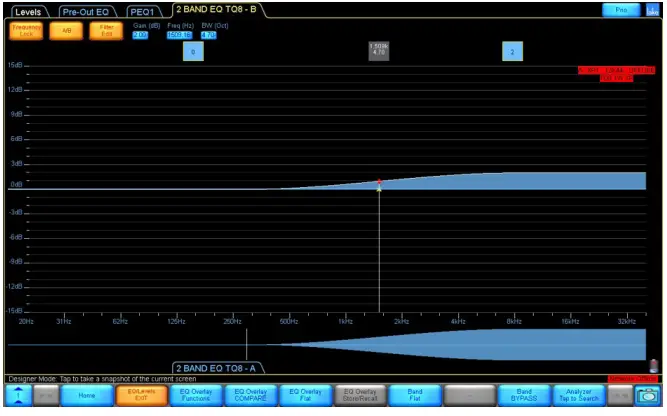Click the Freq (Hz) value field
The image size is (667, 416).
coord(180,35)
